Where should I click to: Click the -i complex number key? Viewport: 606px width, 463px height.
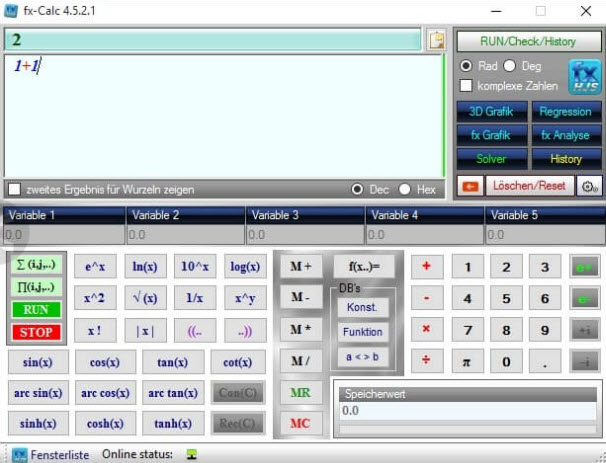point(584,362)
